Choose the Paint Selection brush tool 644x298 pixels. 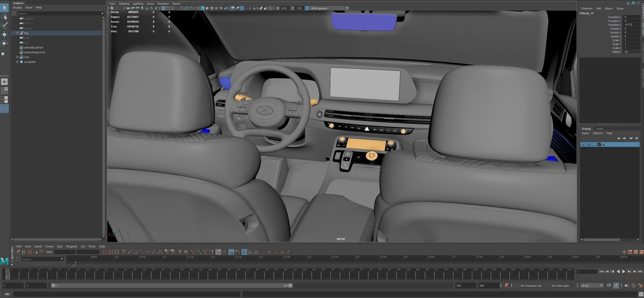coord(5,26)
